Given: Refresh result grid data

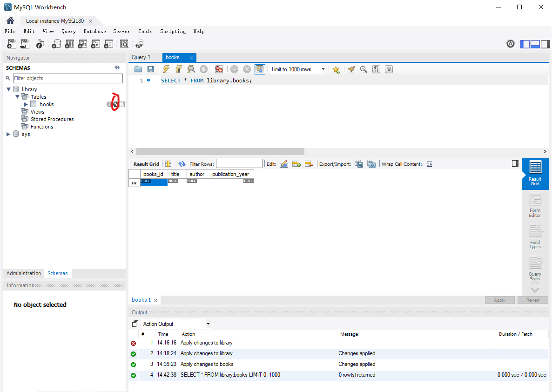Looking at the screenshot, I should click(182, 164).
